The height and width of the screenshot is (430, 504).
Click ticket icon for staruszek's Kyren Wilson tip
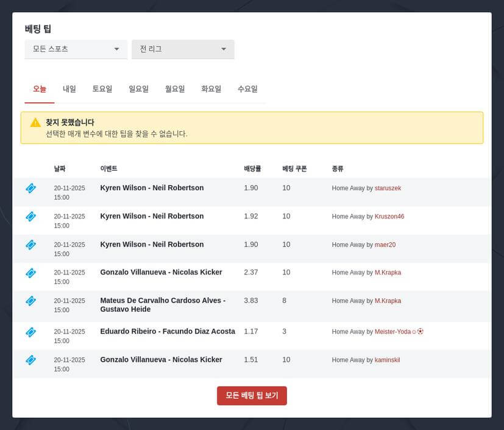(x=30, y=188)
